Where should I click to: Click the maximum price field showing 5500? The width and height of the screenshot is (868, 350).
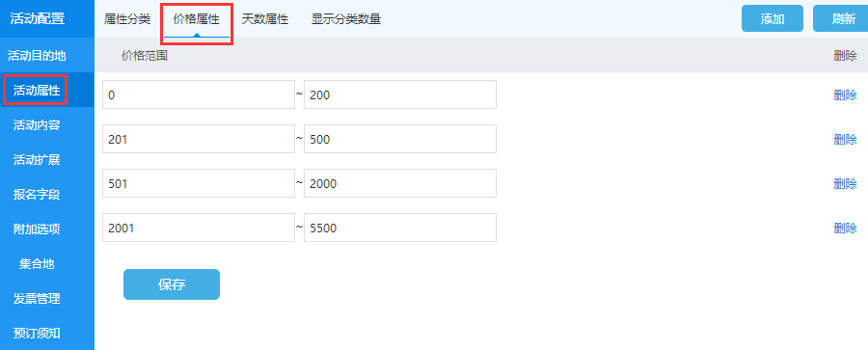pyautogui.click(x=400, y=228)
